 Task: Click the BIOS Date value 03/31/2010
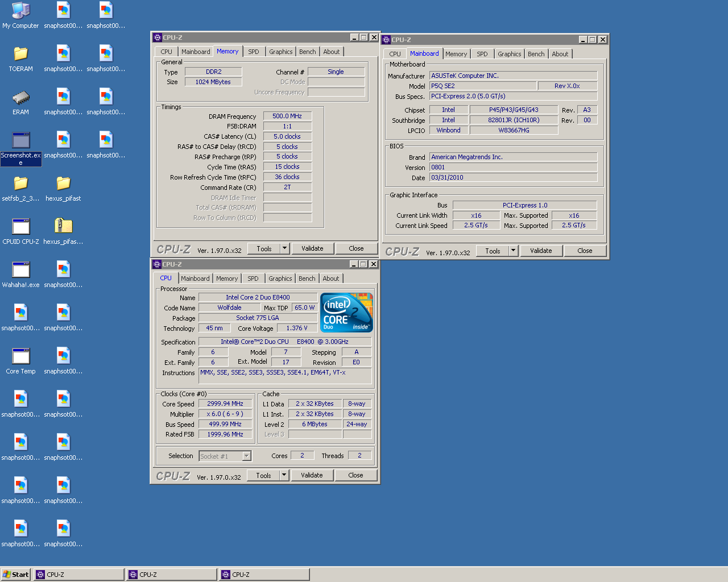click(x=514, y=177)
